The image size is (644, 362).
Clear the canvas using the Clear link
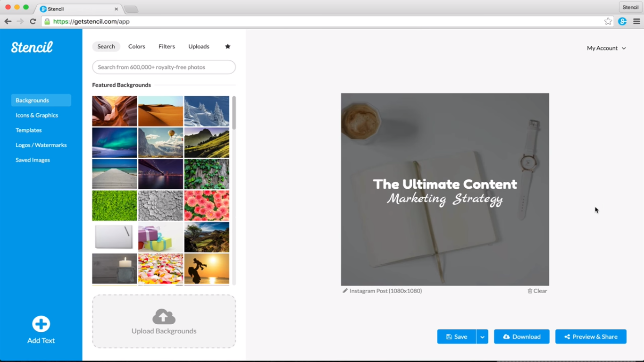point(537,291)
